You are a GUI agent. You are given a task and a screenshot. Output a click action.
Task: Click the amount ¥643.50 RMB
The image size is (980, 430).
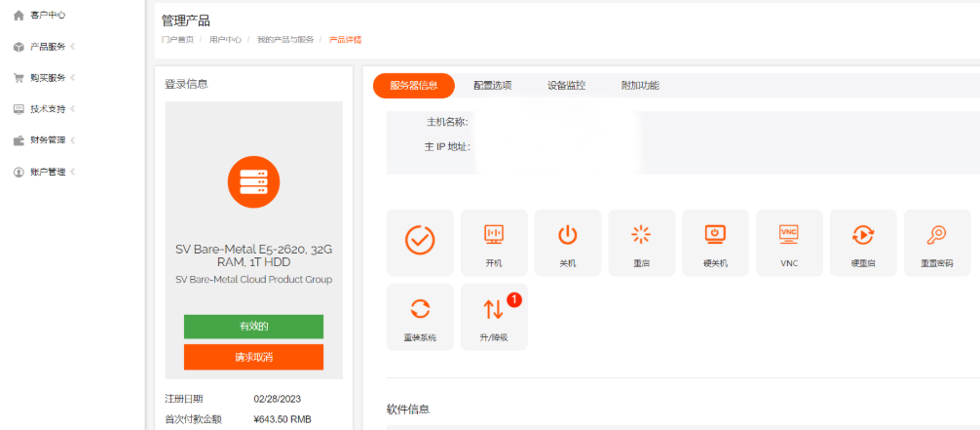coord(283,419)
